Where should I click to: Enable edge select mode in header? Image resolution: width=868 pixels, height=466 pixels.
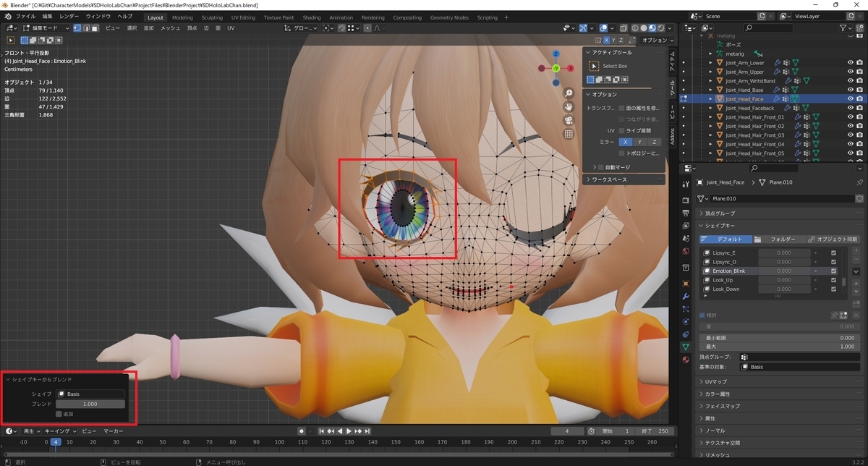(86, 28)
